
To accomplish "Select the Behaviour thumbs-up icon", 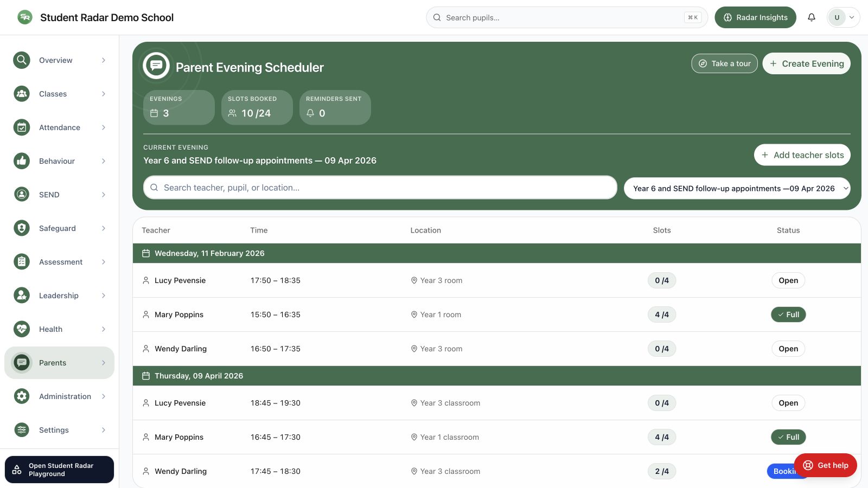I will pyautogui.click(x=22, y=161).
